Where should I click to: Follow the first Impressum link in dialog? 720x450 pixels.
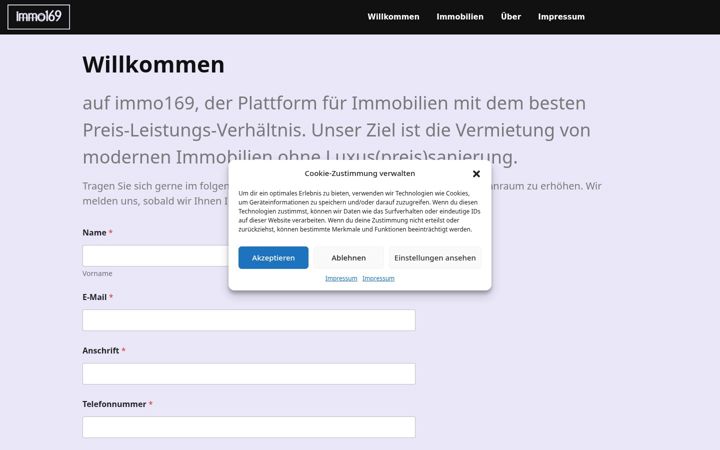click(x=341, y=278)
